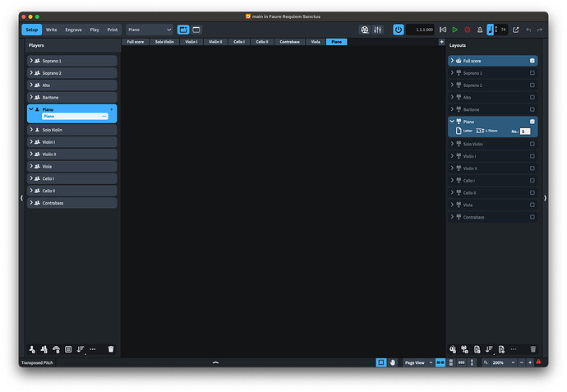
Task: Edit the Piano layout number field
Action: [x=525, y=131]
